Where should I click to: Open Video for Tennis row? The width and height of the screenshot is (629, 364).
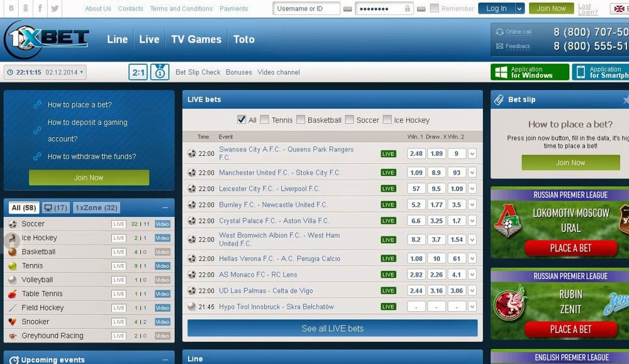(x=162, y=266)
